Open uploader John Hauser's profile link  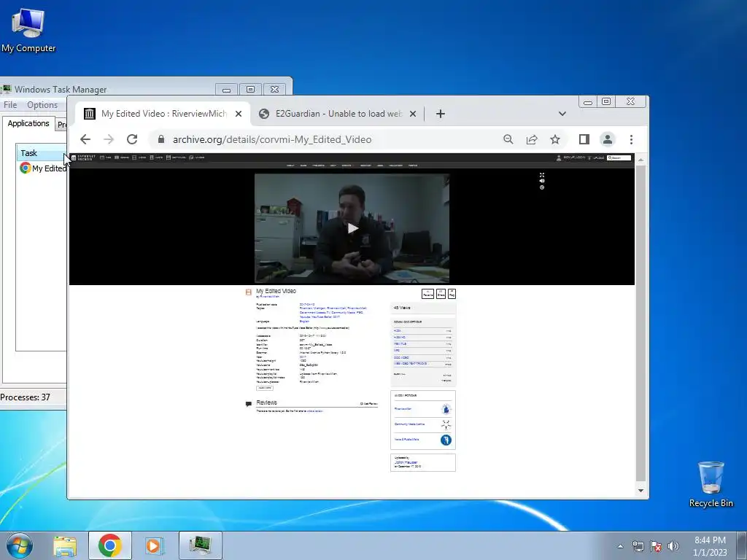pos(406,462)
